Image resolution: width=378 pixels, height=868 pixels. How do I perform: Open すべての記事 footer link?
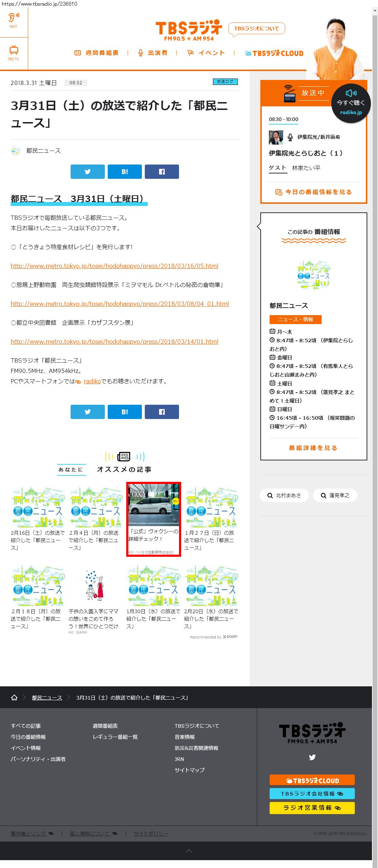26,726
